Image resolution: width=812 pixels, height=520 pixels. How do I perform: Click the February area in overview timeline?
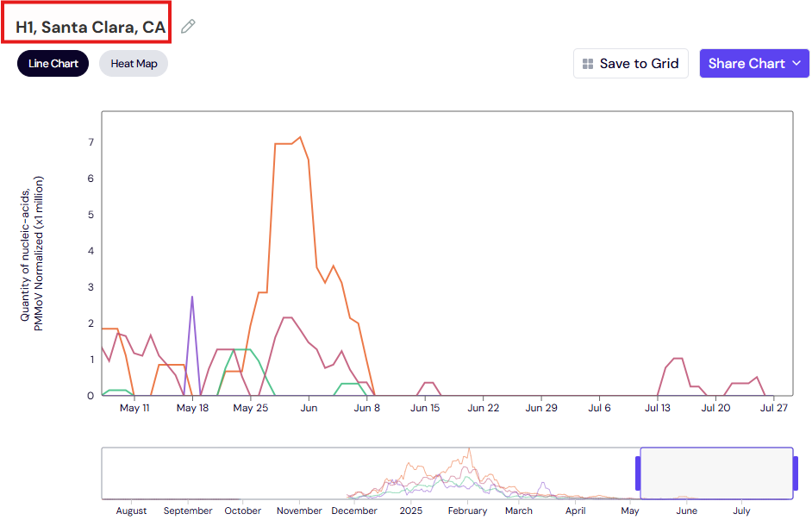(467, 474)
